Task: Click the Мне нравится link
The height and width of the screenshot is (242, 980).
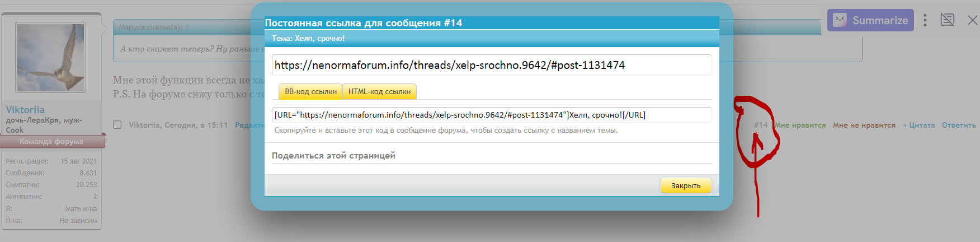Action: tap(800, 125)
